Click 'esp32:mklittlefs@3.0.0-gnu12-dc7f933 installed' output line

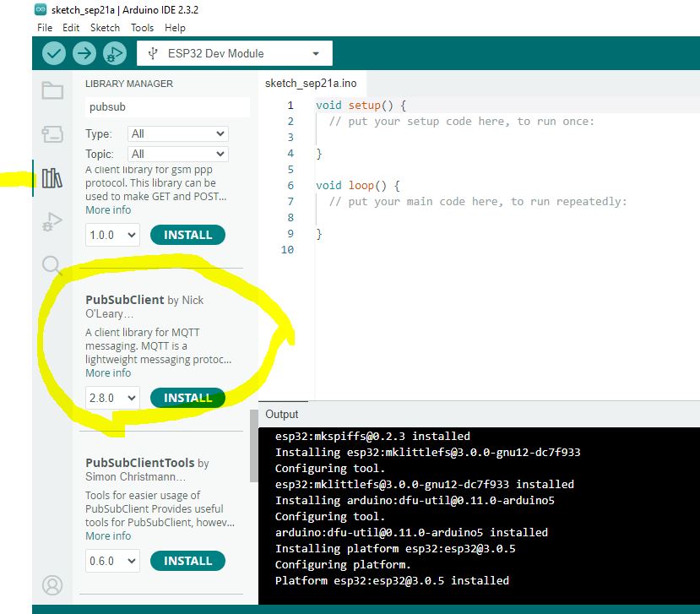[425, 484]
